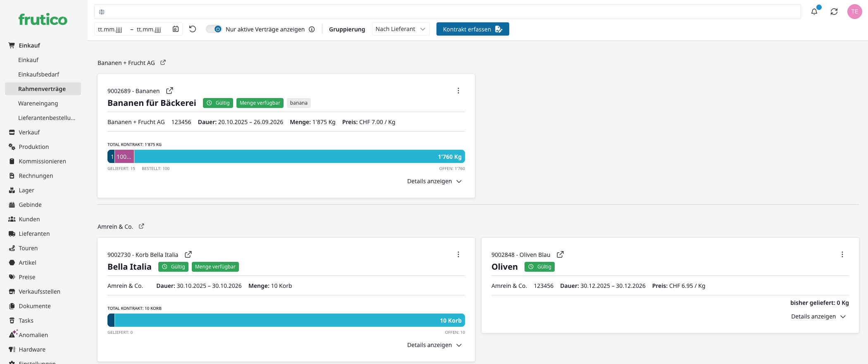Click the 10 Korb open quantity bar
Screen dimensions: 868x364
(290, 320)
